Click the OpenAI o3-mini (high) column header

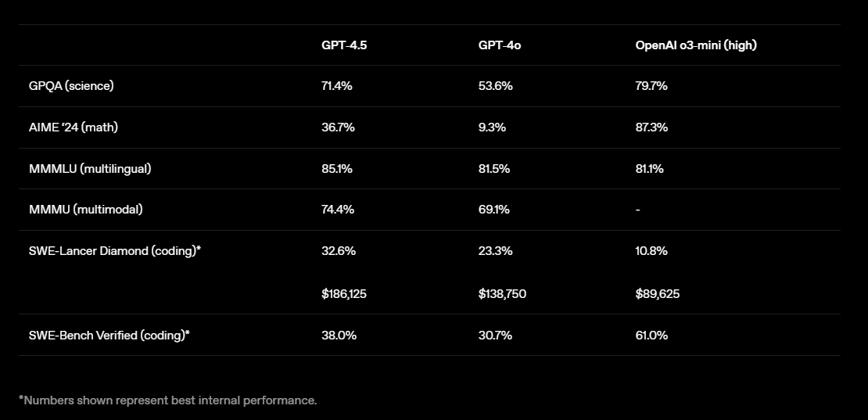click(x=696, y=45)
